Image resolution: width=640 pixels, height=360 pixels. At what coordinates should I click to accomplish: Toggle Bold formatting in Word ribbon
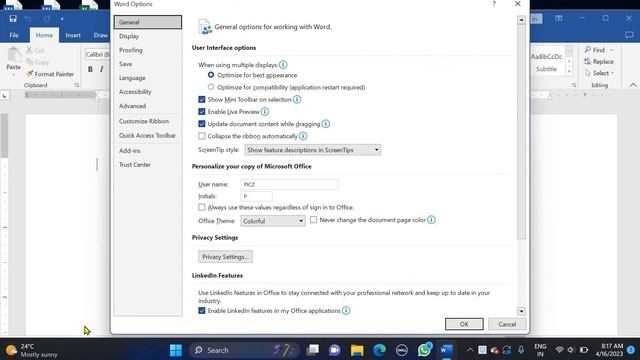pyautogui.click(x=90, y=69)
